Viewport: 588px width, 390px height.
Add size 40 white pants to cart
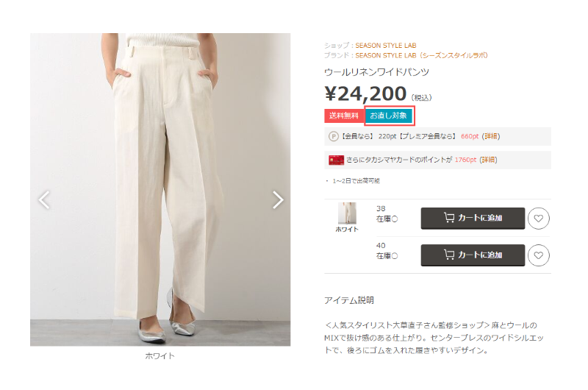pyautogui.click(x=473, y=255)
